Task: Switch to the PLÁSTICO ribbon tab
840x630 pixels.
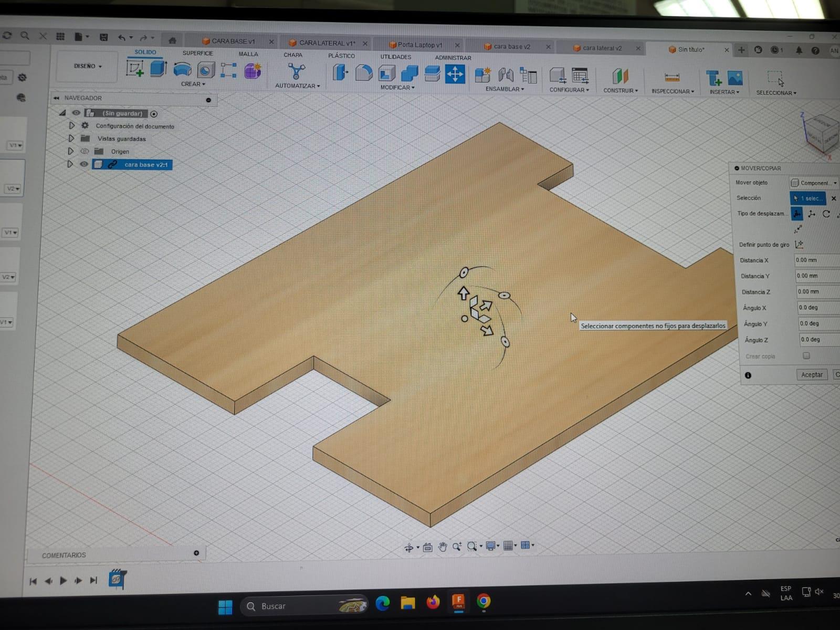Action: tap(341, 56)
